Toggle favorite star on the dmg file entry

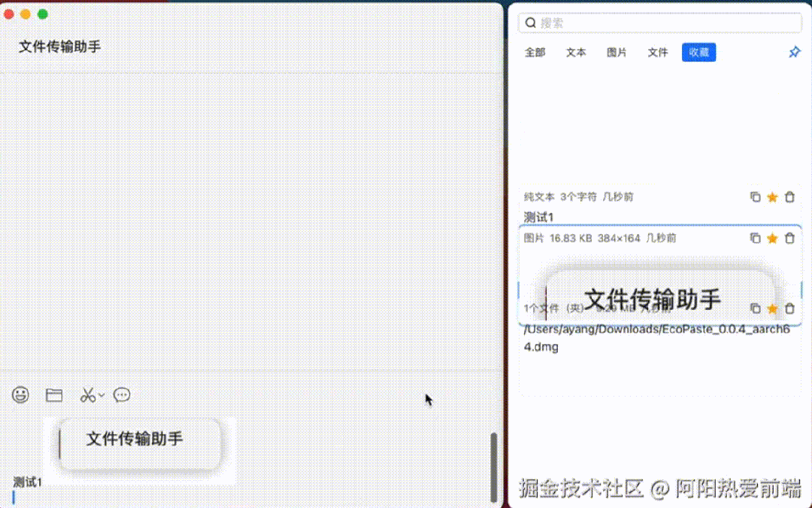coord(772,309)
